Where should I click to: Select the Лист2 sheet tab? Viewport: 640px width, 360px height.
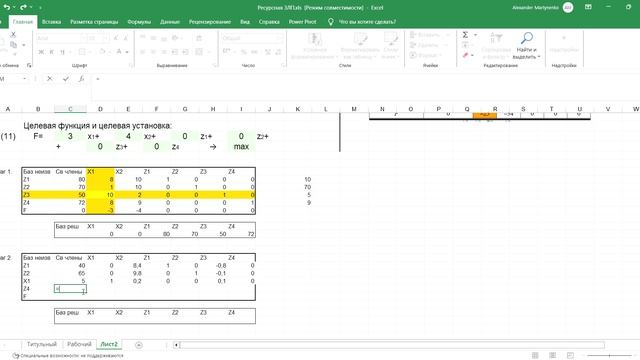point(109,344)
